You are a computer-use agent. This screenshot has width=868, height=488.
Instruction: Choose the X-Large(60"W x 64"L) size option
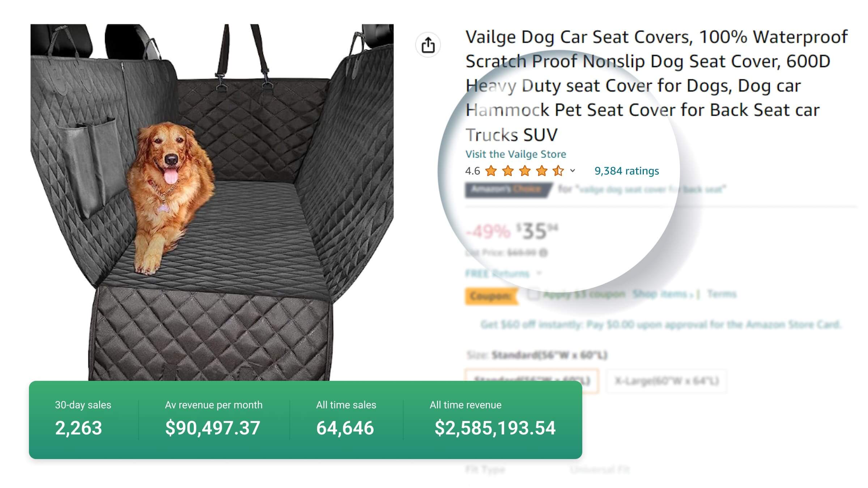(666, 380)
